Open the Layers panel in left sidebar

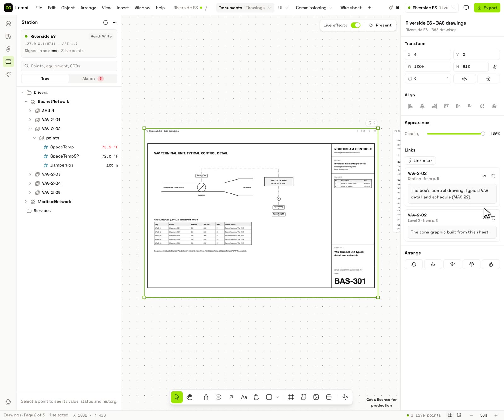click(x=8, y=24)
